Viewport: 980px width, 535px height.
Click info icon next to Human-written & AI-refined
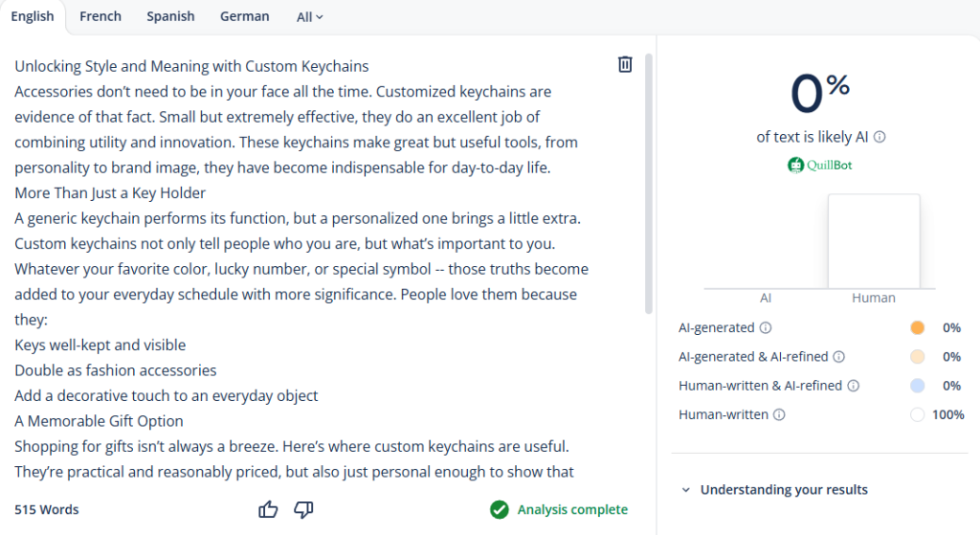click(x=853, y=386)
